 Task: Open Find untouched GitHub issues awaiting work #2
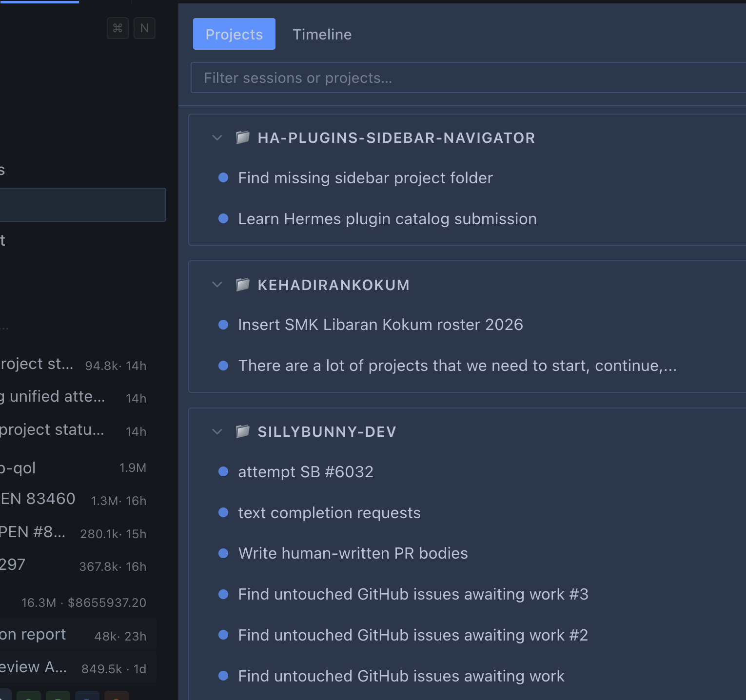413,635
